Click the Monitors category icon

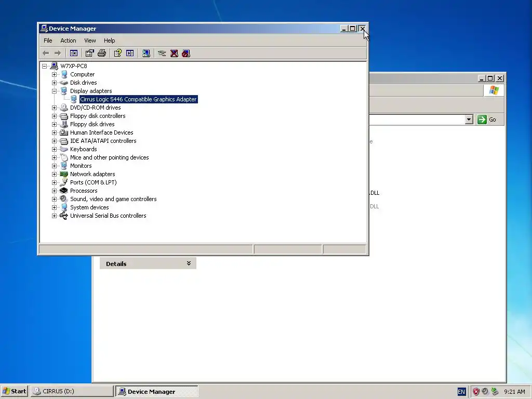[x=64, y=166]
